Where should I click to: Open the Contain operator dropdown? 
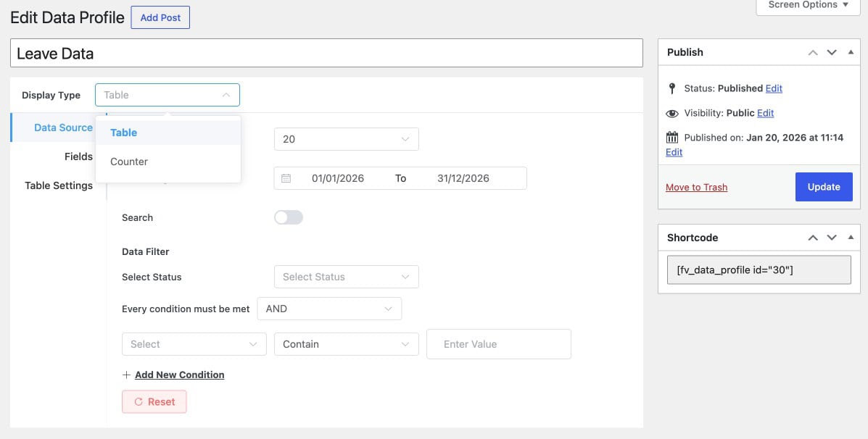coord(346,344)
